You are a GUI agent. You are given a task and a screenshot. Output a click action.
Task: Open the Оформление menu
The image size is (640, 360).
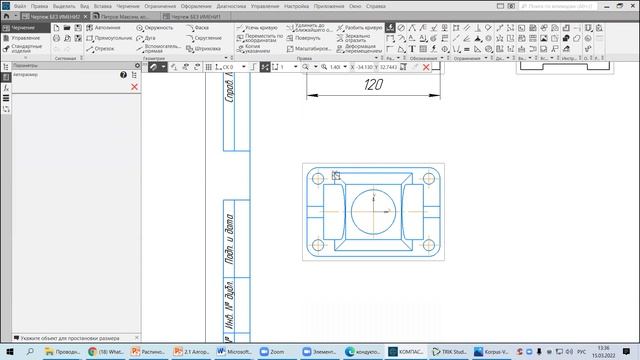(196, 6)
